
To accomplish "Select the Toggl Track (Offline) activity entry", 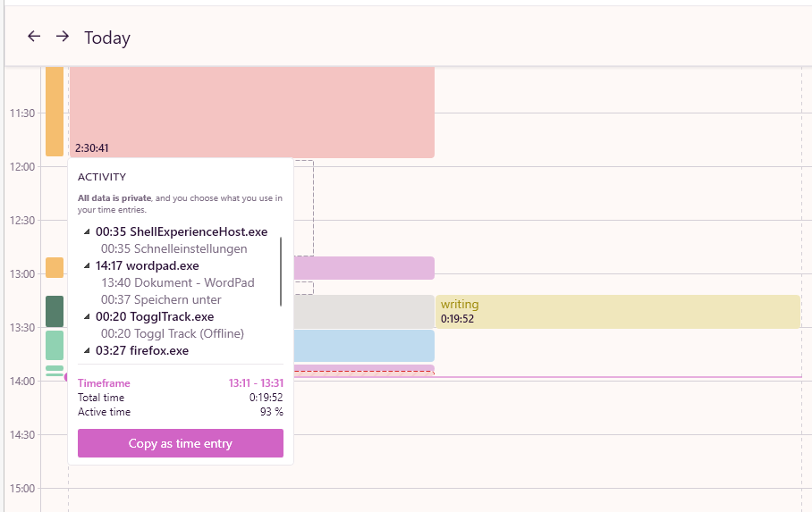I will (172, 333).
